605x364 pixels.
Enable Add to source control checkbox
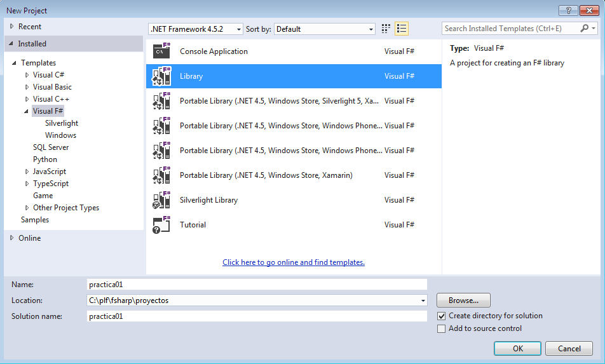pyautogui.click(x=442, y=328)
